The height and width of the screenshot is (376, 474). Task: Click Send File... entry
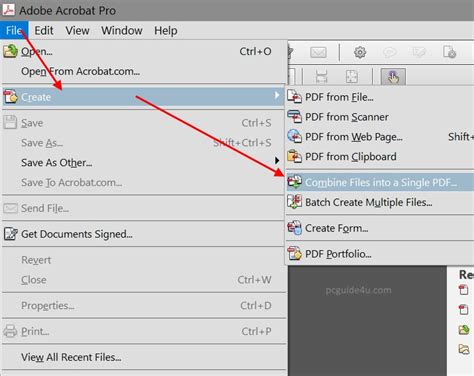pyautogui.click(x=143, y=208)
